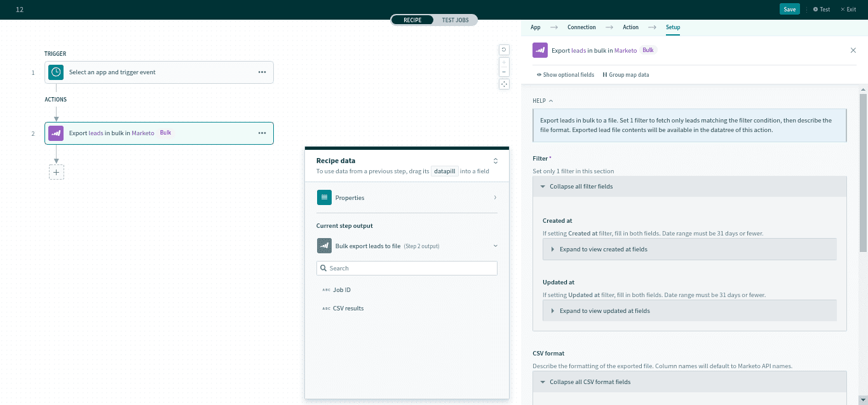Switch to the TEST JOBS tab
The height and width of the screenshot is (405, 868).
455,20
